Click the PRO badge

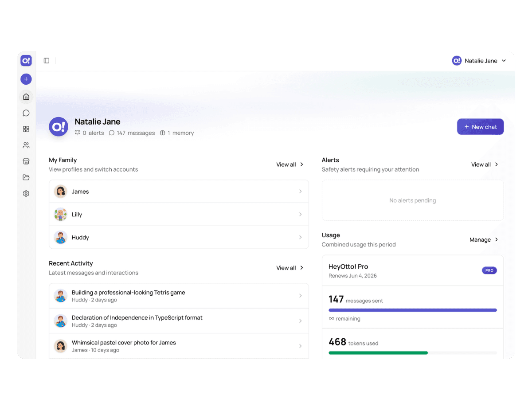(489, 270)
